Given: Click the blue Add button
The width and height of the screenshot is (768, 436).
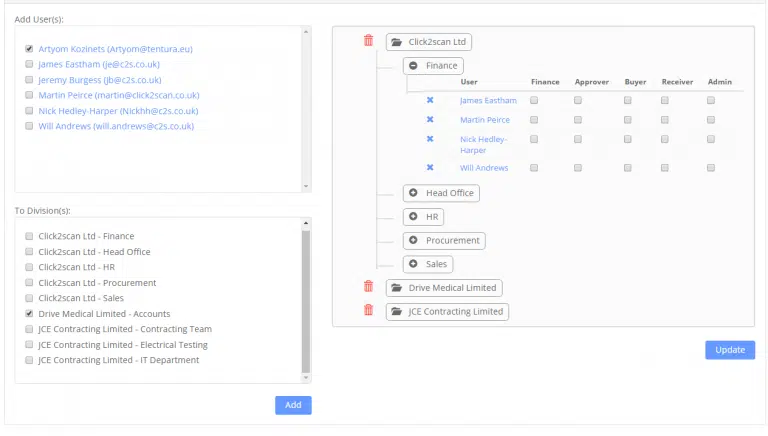Looking at the screenshot, I should click(x=293, y=405).
